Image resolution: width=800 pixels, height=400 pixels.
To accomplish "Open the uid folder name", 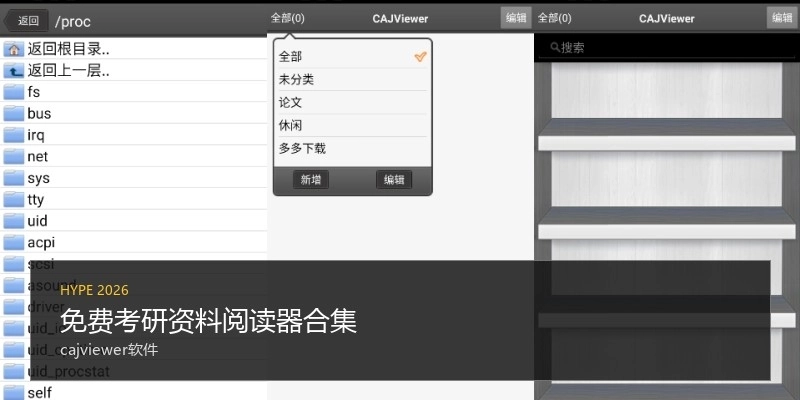I will point(37,220).
